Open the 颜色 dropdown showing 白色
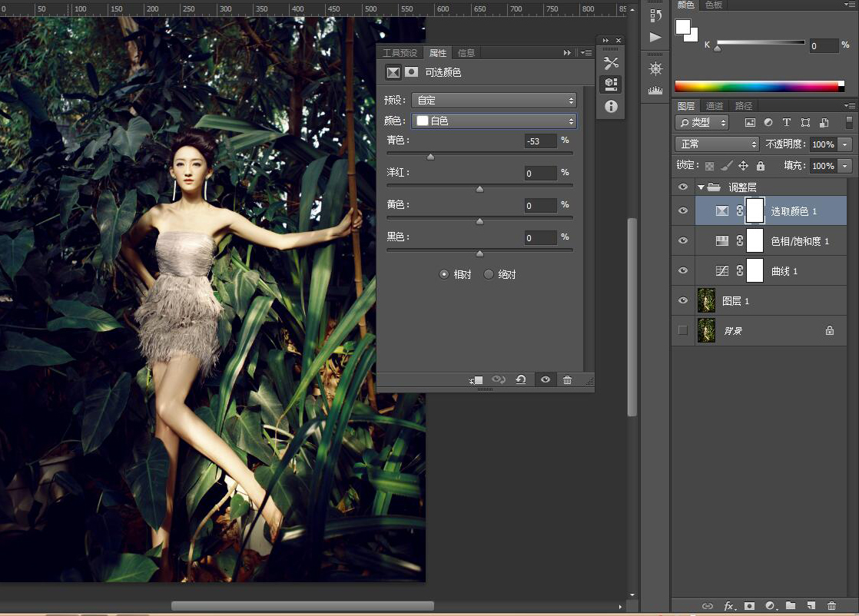This screenshot has width=859, height=616. point(494,121)
